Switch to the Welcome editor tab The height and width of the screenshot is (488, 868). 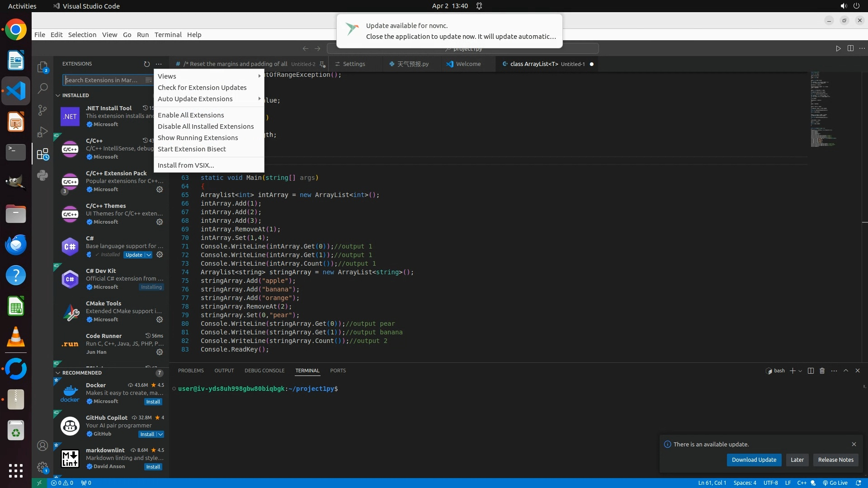click(468, 64)
